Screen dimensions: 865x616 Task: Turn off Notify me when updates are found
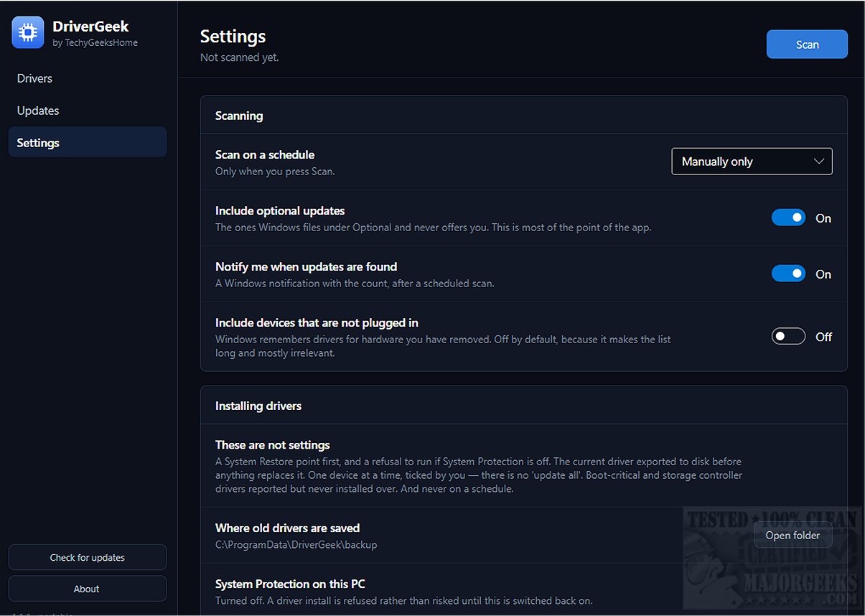point(788,274)
